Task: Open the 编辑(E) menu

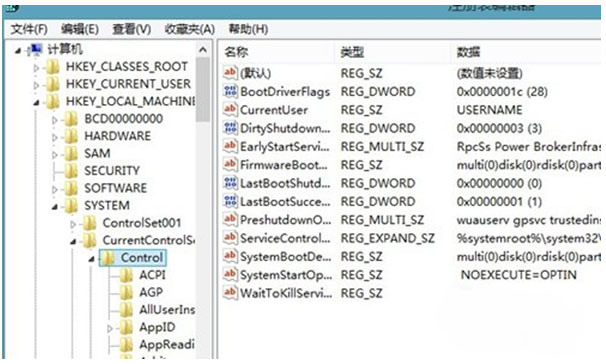Action: pyautogui.click(x=80, y=29)
